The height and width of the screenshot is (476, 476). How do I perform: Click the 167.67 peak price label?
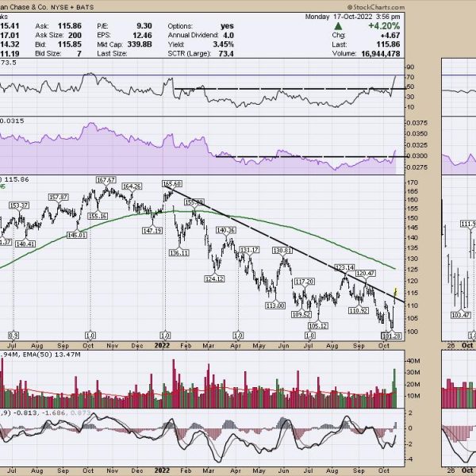(x=106, y=180)
